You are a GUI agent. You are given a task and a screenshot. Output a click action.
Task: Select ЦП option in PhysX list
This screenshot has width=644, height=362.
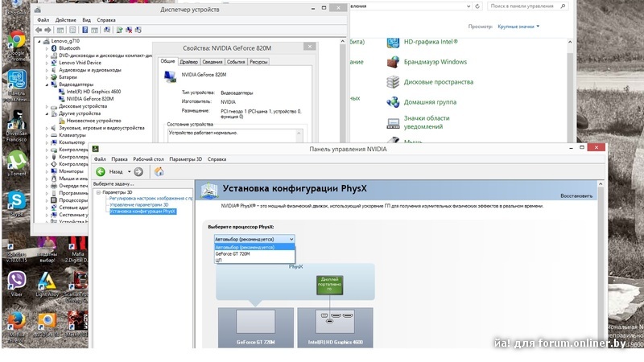(x=254, y=260)
